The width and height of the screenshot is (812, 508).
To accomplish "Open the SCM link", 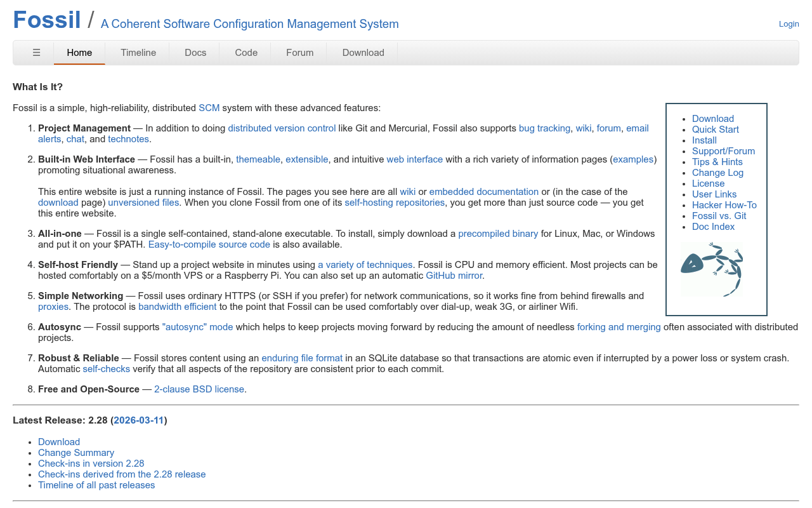I will coord(209,108).
